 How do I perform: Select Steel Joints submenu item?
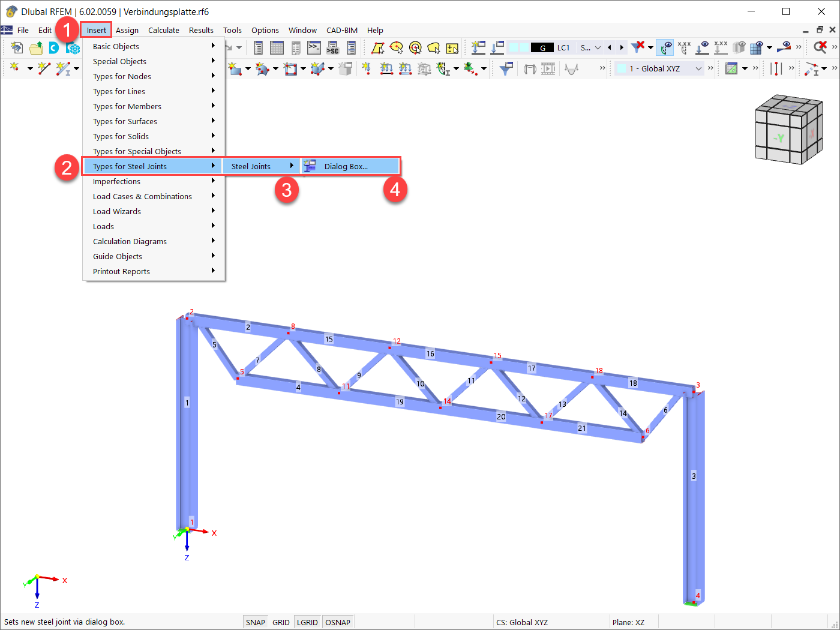point(262,166)
